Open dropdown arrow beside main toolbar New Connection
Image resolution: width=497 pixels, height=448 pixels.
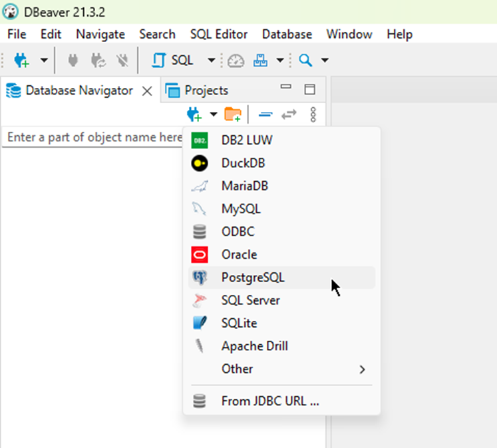coord(44,60)
